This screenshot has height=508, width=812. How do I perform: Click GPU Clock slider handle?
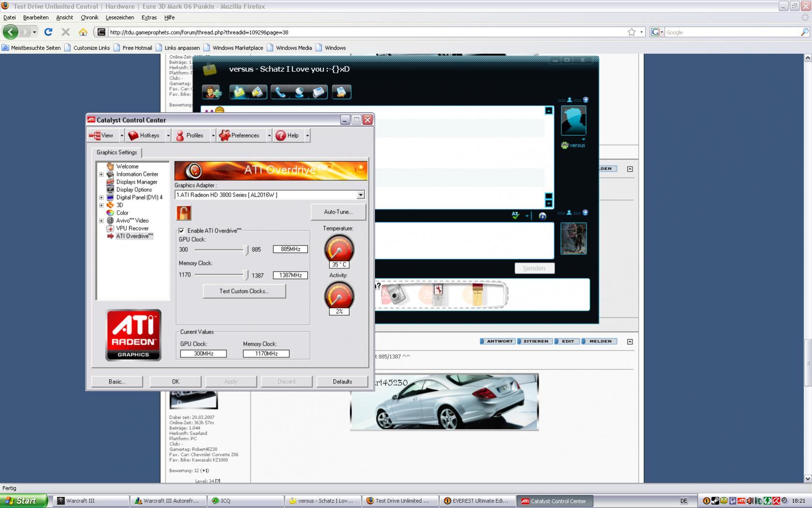[x=246, y=250]
